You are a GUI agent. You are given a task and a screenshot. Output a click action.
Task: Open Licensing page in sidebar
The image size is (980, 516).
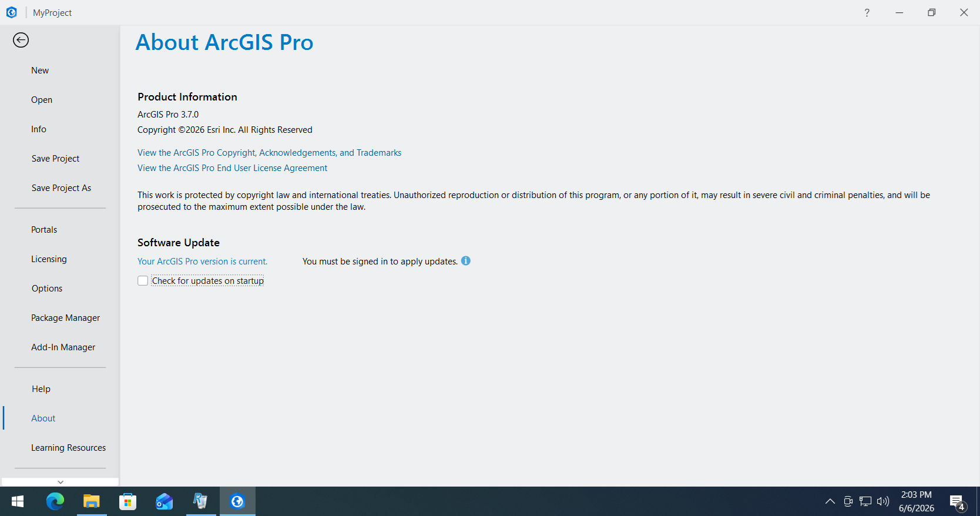click(49, 259)
